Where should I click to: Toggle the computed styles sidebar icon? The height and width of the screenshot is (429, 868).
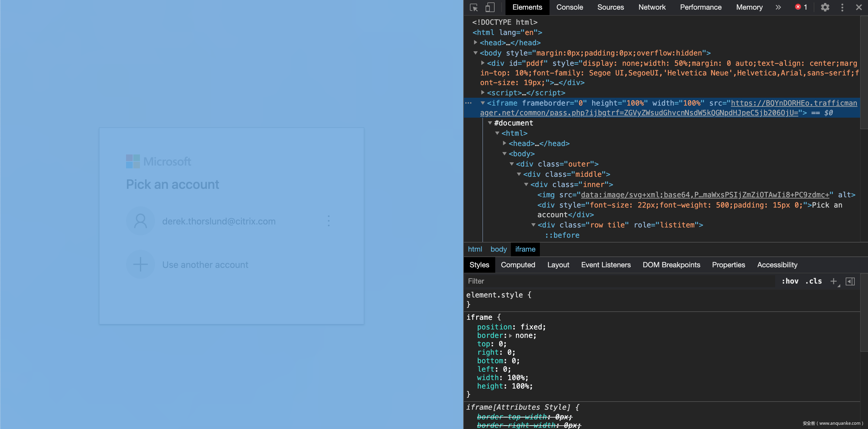[850, 281]
